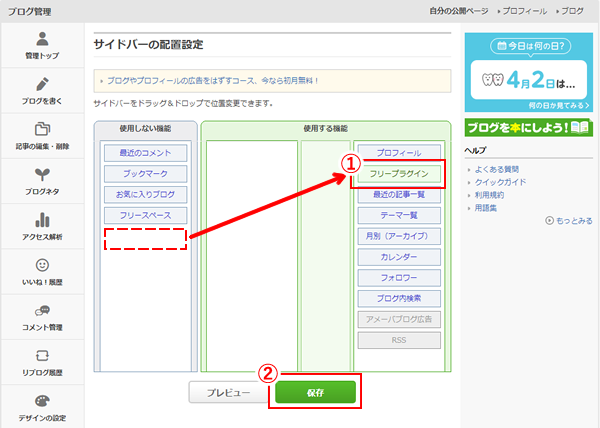The width and height of the screenshot is (600, 428).
Task: Open 管理トップ from the sidebar
Action: [42, 39]
